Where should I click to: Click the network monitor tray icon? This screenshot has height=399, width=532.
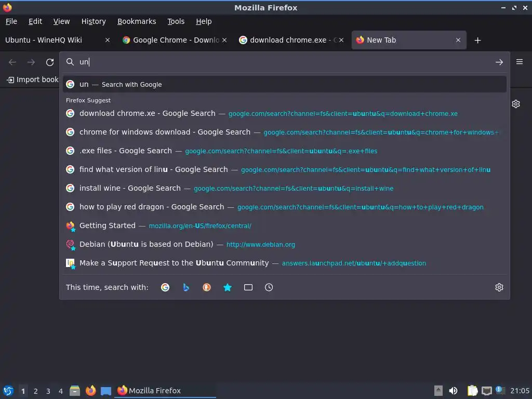486,391
